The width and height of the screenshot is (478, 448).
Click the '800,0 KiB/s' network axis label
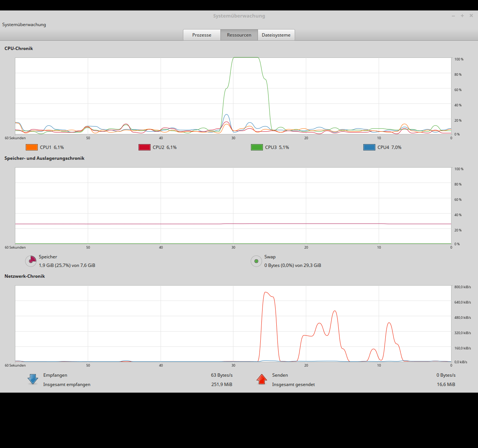(x=463, y=287)
